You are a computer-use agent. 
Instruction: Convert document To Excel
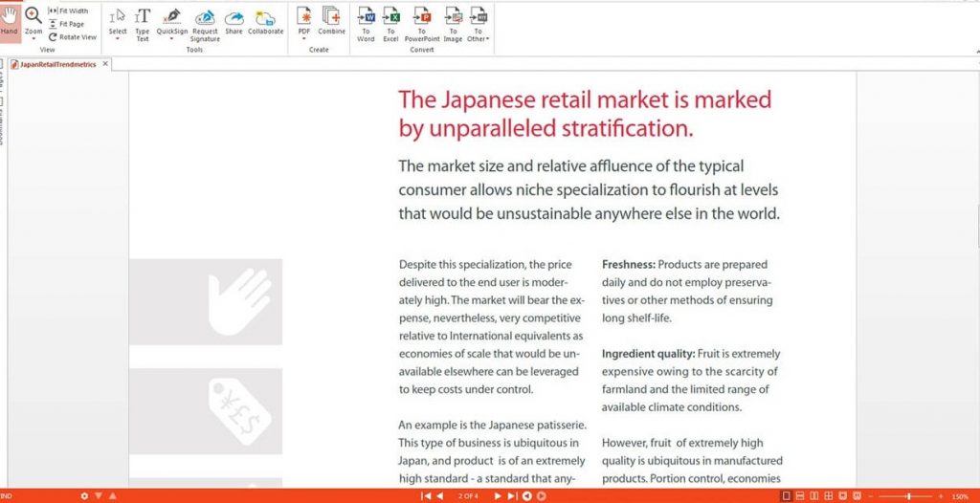pos(390,22)
